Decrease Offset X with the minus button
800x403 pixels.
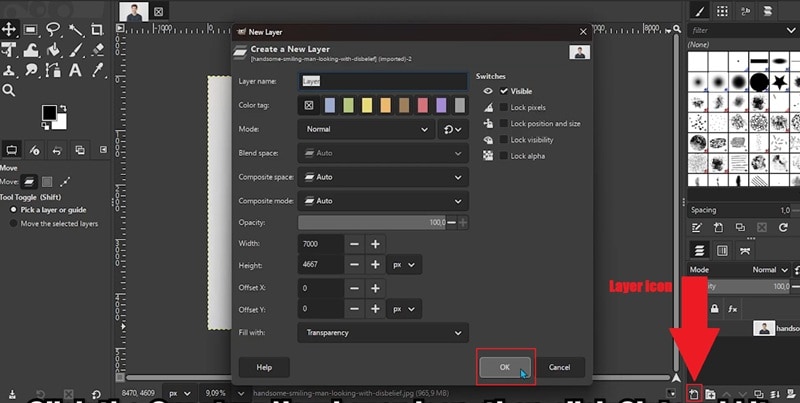coord(355,288)
